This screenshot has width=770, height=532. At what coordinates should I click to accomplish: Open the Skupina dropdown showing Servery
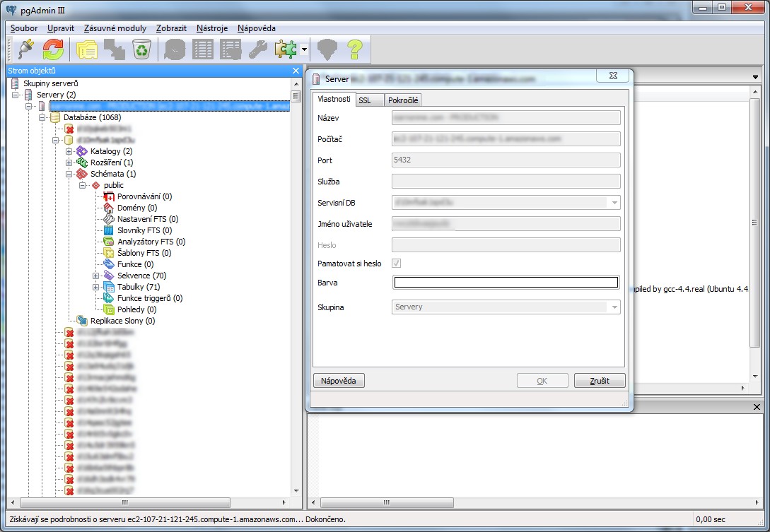click(x=614, y=307)
